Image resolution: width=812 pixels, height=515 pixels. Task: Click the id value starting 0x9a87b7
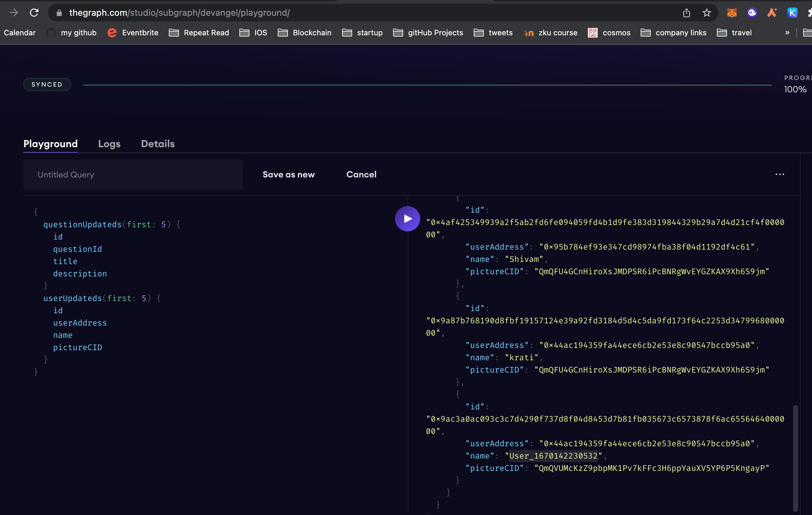click(x=605, y=327)
